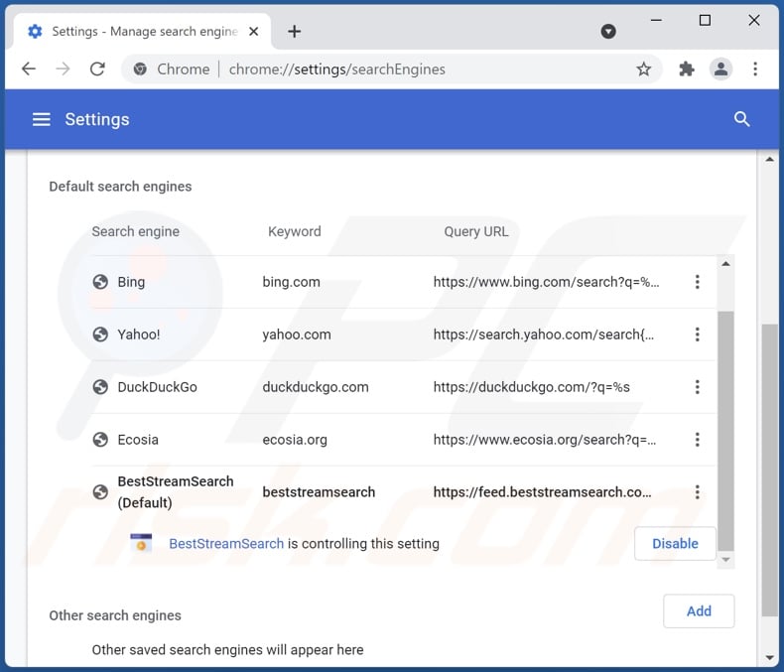Image resolution: width=784 pixels, height=672 pixels.
Task: Click the yahoo.com keyword
Action: (x=297, y=335)
